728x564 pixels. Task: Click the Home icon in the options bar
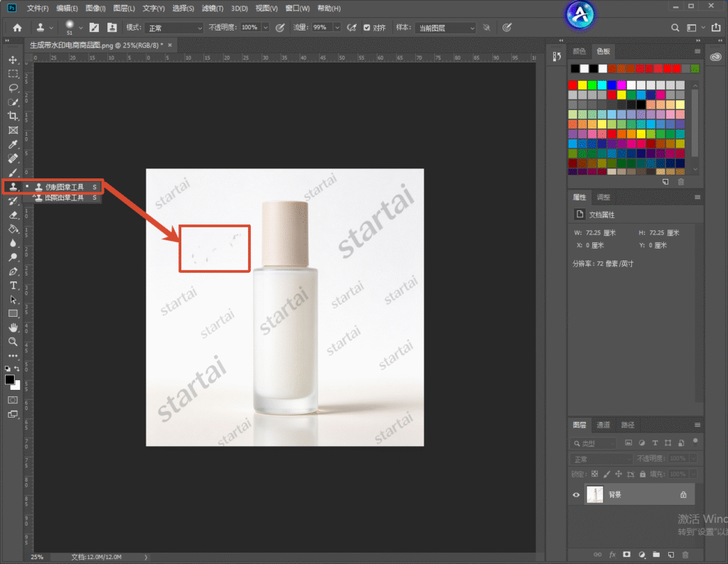tap(17, 28)
